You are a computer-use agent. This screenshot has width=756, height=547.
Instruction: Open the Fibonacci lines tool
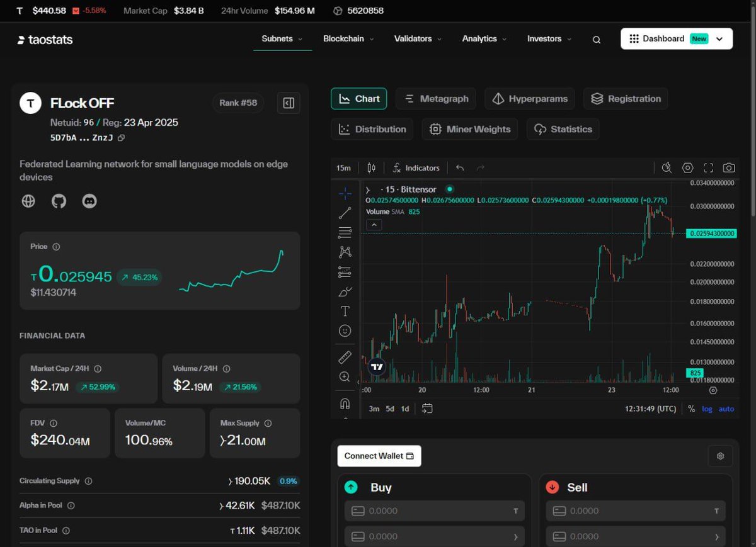[x=345, y=232]
